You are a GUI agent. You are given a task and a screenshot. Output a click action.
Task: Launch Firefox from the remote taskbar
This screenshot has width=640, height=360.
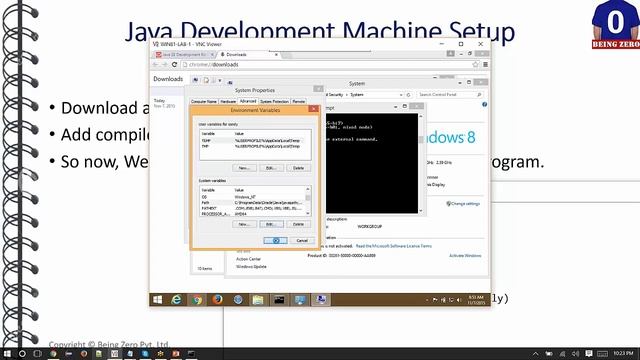click(x=218, y=300)
